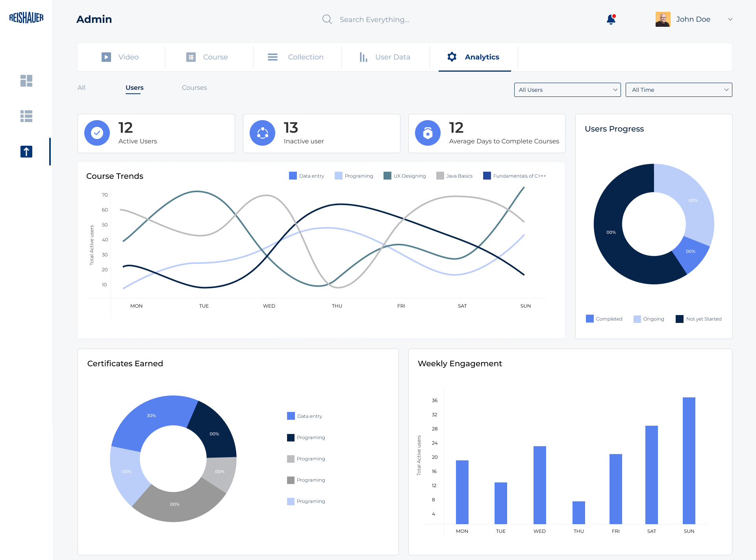Select the Courses analytics sub-tab
Screen dimensions: 756x560
point(194,87)
